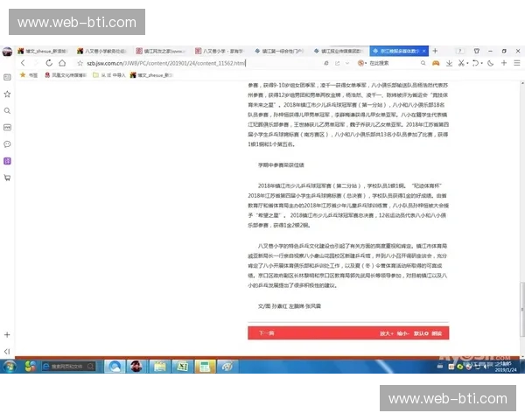Image resolution: width=525 pixels, height=420 pixels.
Task: Open the hamburger main menu
Action: (517, 63)
